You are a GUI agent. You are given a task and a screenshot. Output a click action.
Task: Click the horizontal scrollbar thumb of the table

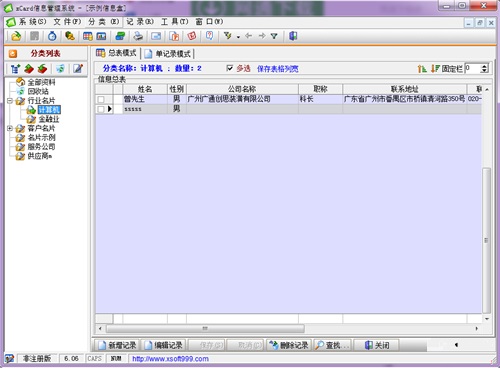point(205,329)
